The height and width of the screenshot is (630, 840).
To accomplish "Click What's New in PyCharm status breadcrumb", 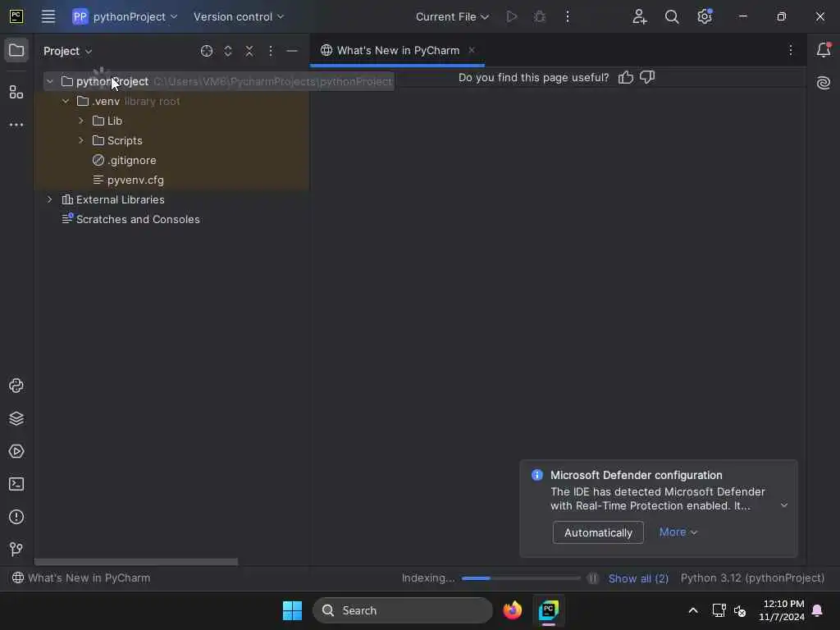I will [81, 578].
